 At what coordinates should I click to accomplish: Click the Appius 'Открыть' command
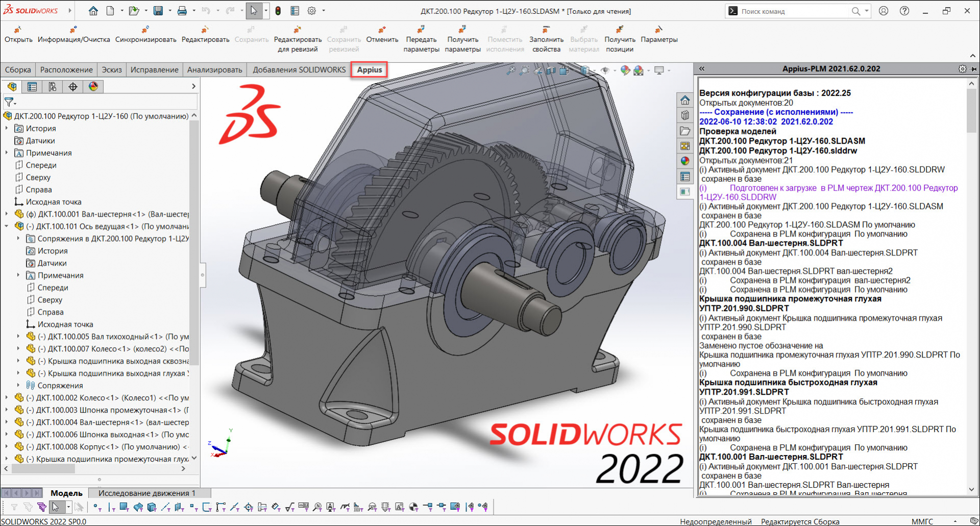(18, 35)
